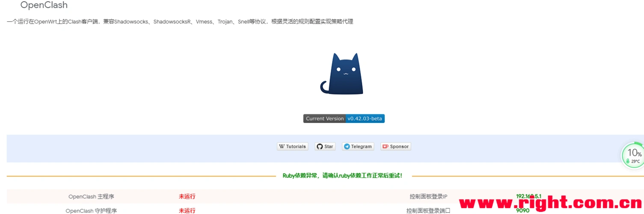
Task: Click the Ruby依赖异常 warning message
Action: point(342,175)
